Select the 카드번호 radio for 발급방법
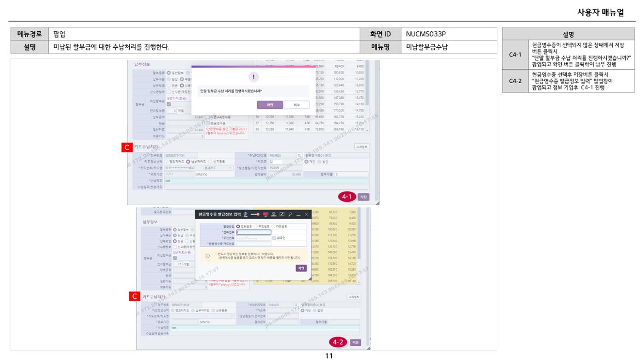Viewport: 644px width, 362px height. (x=273, y=226)
